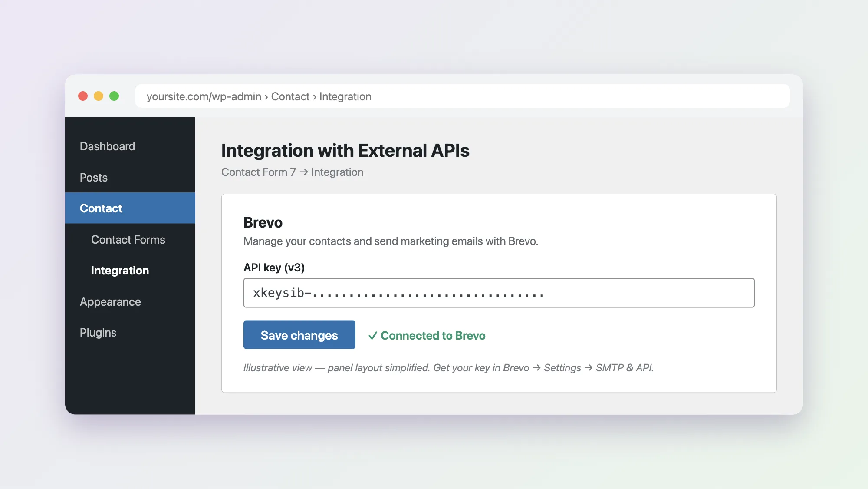Click the Connected to Brevo status text

coord(433,336)
